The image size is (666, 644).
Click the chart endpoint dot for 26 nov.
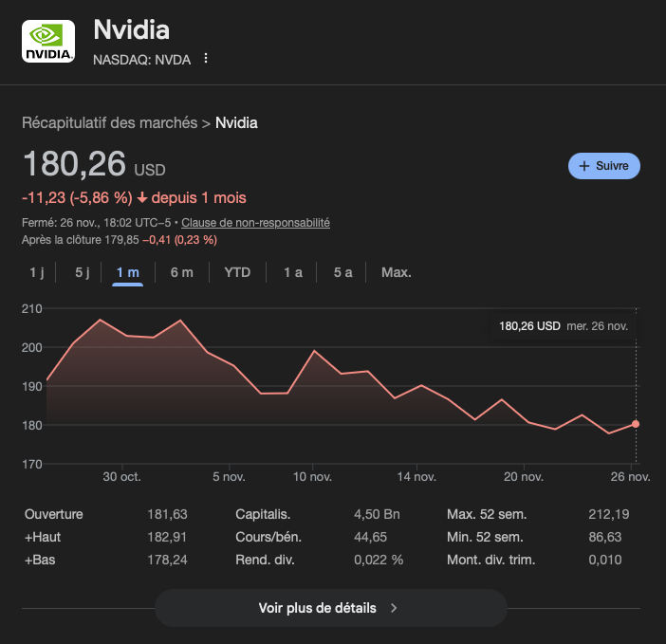tap(636, 424)
